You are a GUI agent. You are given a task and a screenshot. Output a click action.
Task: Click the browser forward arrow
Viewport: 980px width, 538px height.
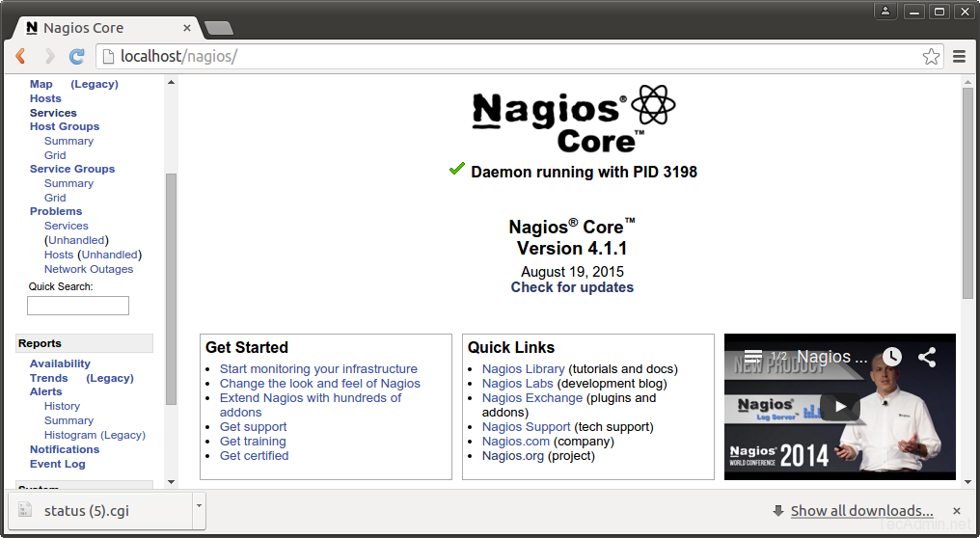[x=49, y=56]
